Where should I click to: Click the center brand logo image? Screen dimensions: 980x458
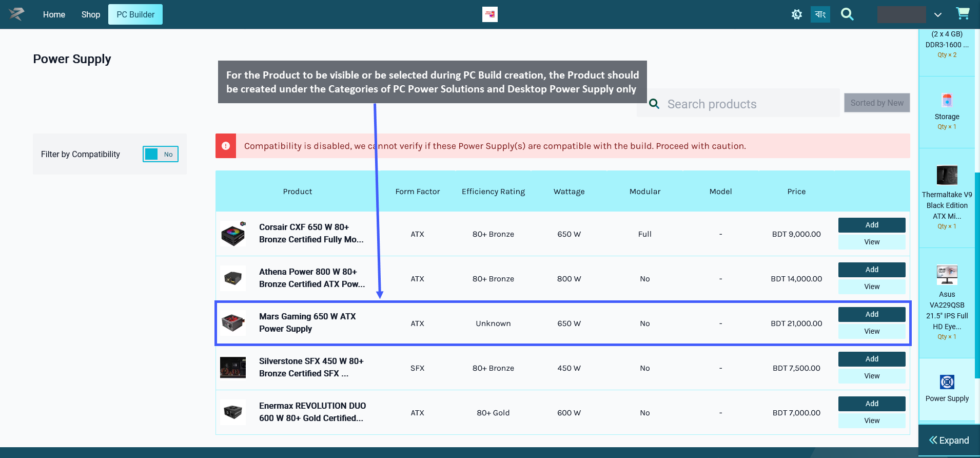tap(490, 14)
